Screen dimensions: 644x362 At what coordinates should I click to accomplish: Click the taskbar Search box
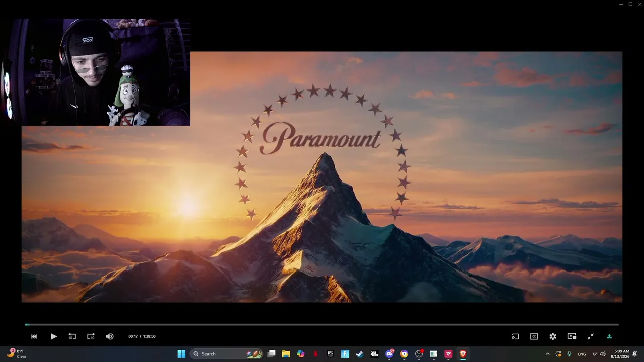(x=227, y=354)
